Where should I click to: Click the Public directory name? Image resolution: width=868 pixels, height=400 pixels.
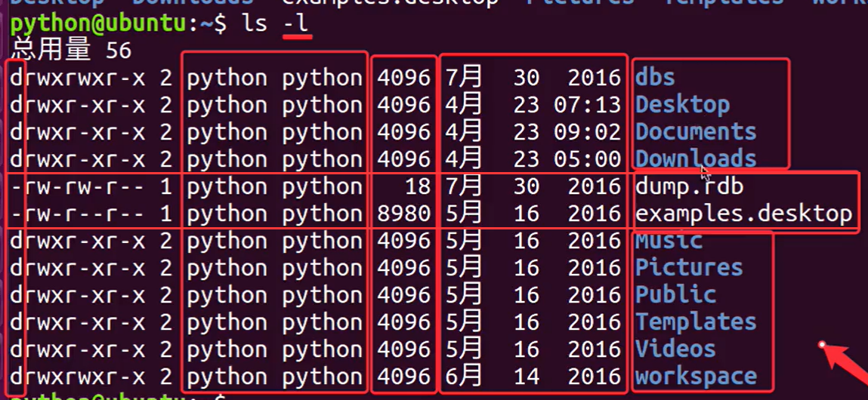(675, 295)
